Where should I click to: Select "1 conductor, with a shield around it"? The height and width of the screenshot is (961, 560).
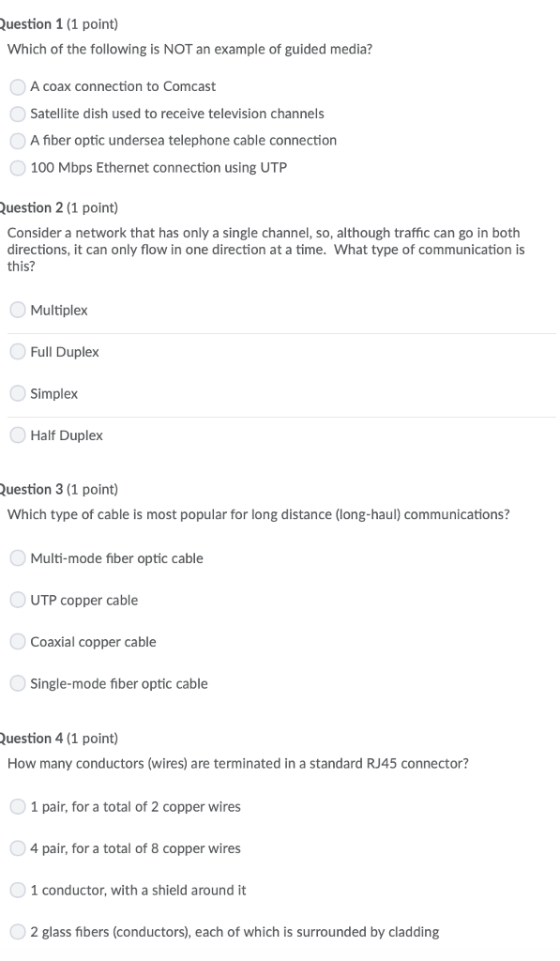pyautogui.click(x=17, y=890)
